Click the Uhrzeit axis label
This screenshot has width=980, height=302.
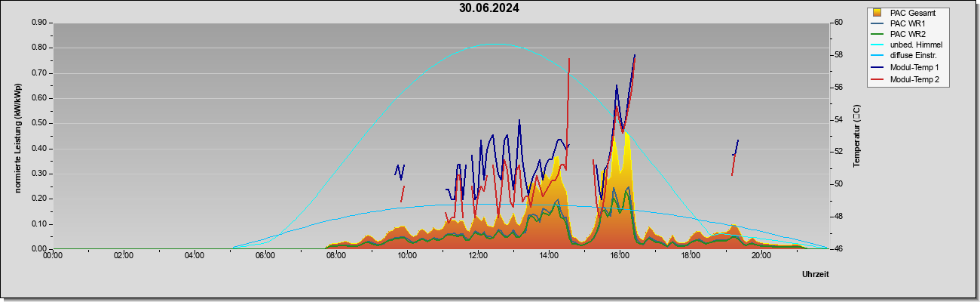815,274
